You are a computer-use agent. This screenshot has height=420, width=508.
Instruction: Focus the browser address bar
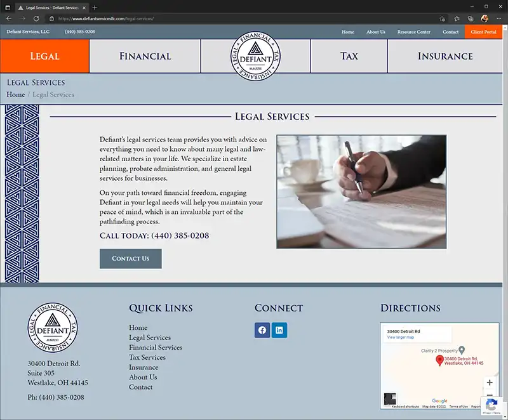point(243,18)
